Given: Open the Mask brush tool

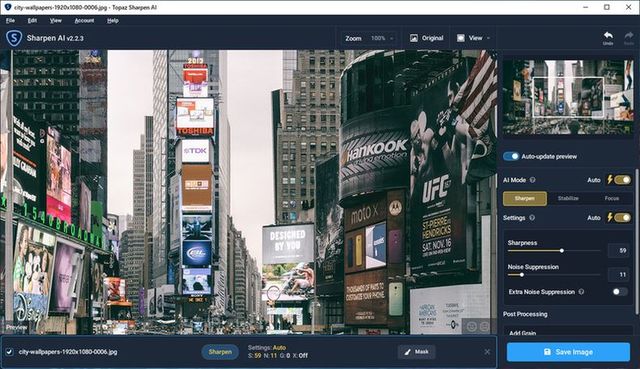Looking at the screenshot, I should pos(416,352).
